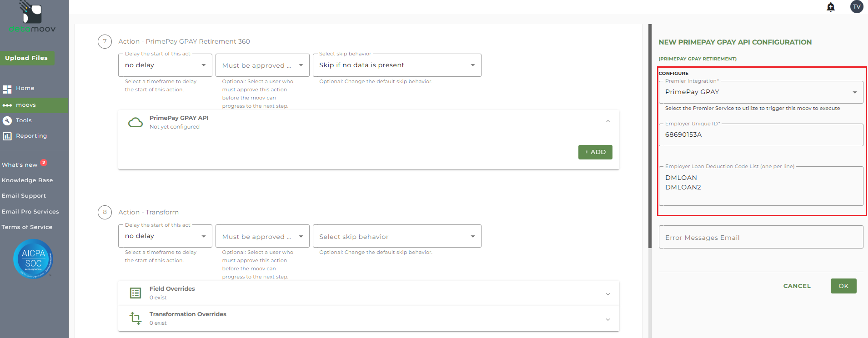
Task: Expand the Transformation Overrides section
Action: point(608,319)
